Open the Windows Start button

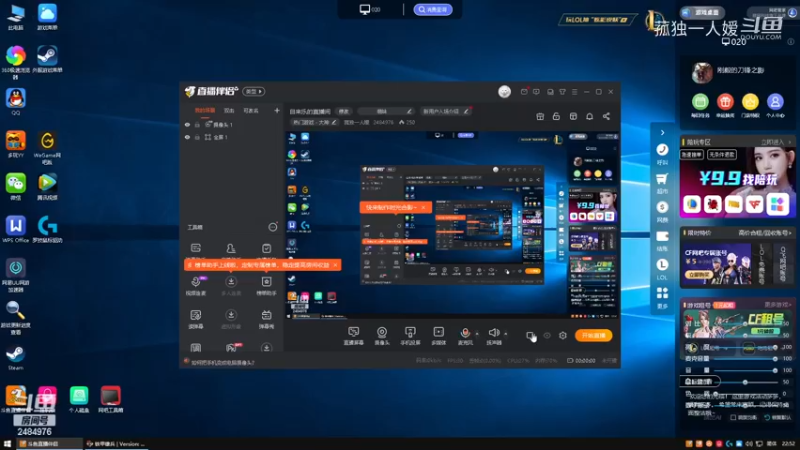pos(7,444)
